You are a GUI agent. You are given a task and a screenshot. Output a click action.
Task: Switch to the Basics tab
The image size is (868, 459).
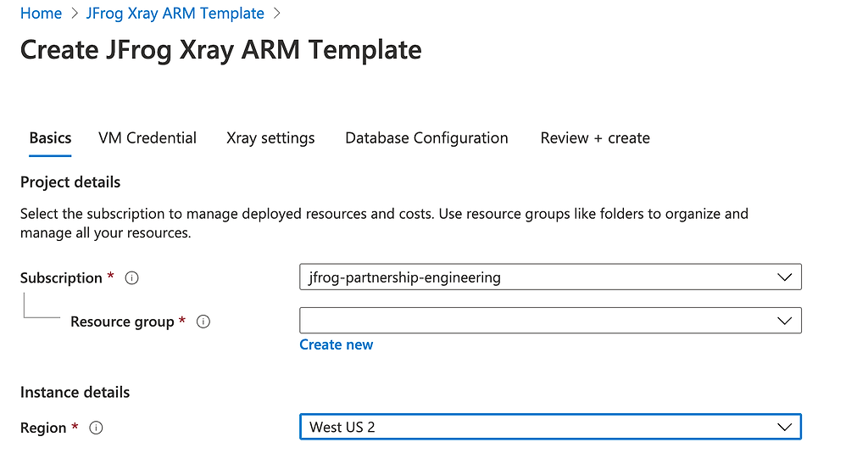click(50, 138)
